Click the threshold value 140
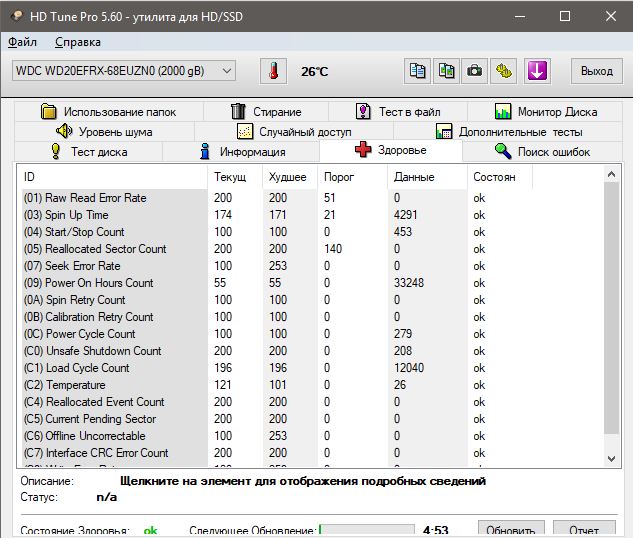633x538 pixels. pyautogui.click(x=333, y=249)
